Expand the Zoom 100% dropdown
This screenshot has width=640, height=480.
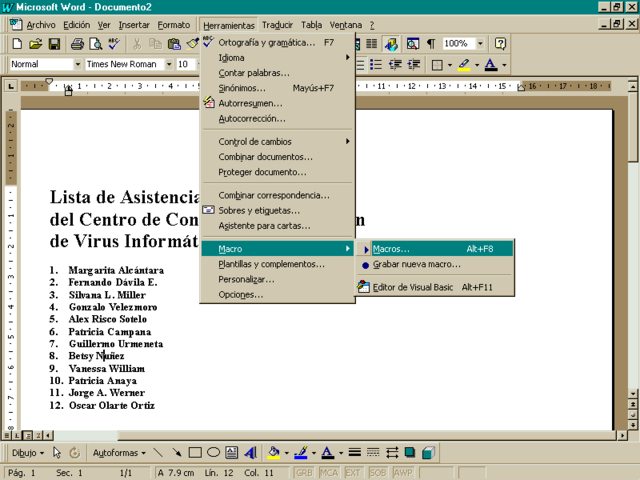(480, 43)
